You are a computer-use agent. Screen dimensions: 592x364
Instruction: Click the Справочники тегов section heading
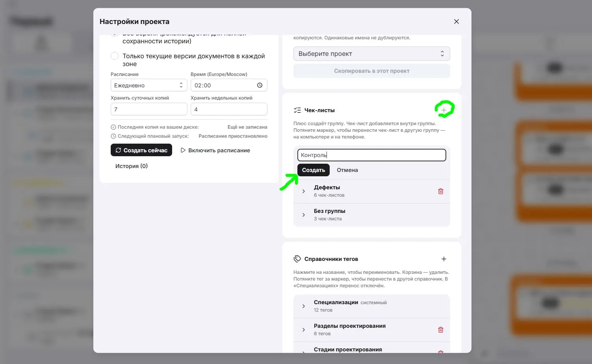(331, 259)
